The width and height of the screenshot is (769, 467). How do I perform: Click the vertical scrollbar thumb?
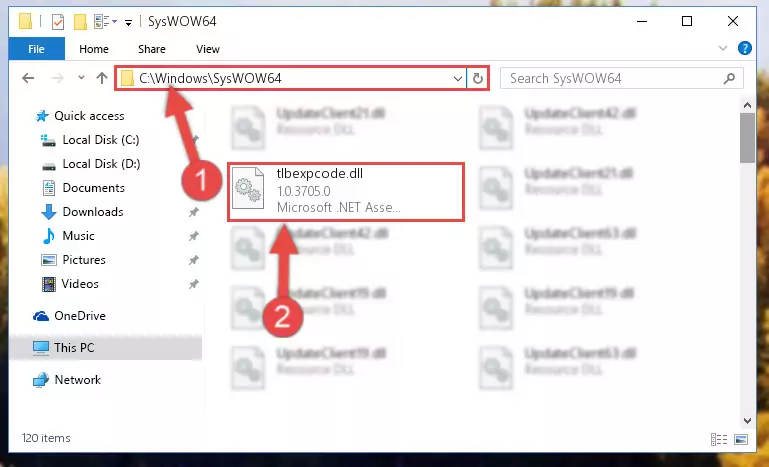click(747, 138)
